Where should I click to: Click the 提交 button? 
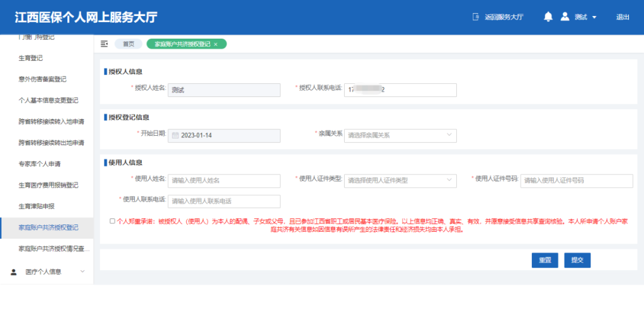(577, 260)
